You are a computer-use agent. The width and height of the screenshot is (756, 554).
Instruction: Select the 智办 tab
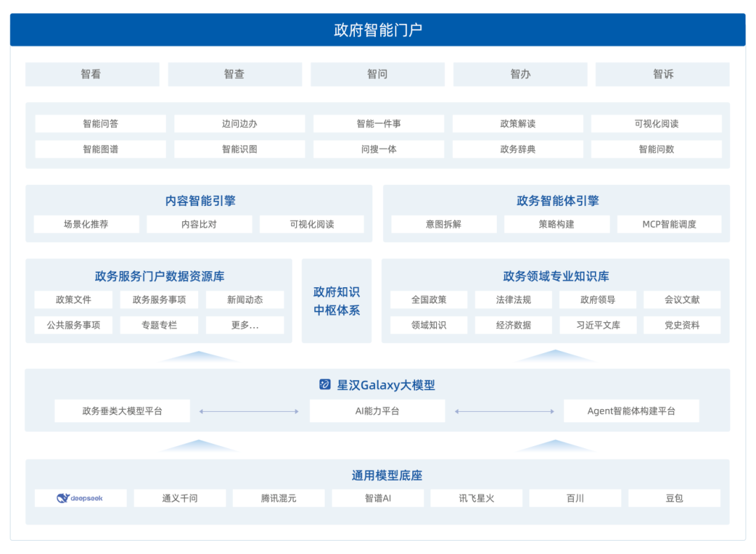(x=520, y=74)
